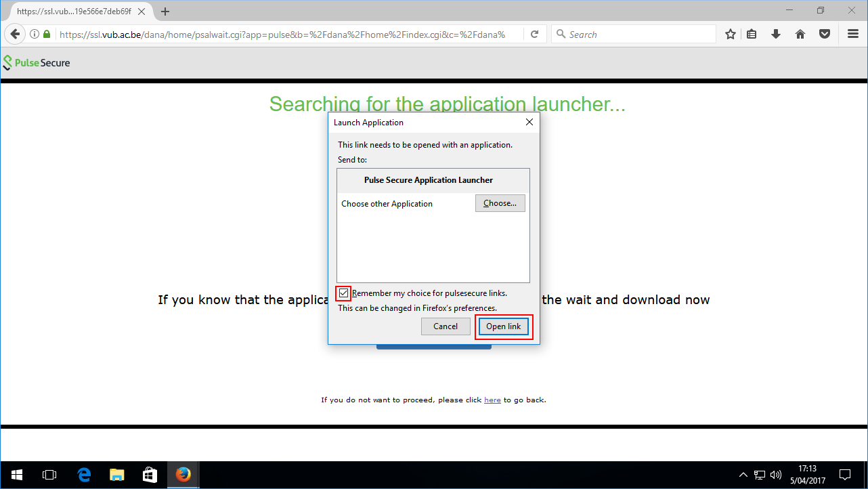Viewport: 868px width, 489px height.
Task: Launch Microsoft Edge from the taskbar
Action: coord(84,475)
